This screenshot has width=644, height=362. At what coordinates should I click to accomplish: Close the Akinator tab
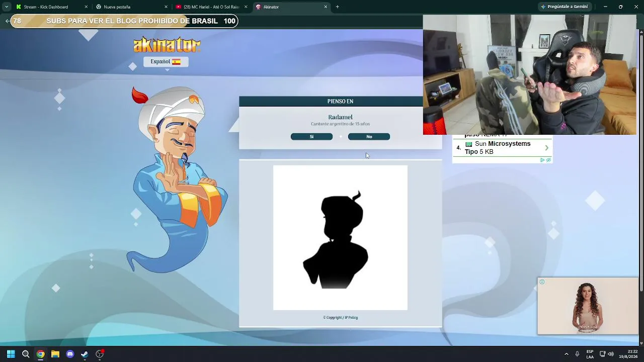click(x=326, y=7)
